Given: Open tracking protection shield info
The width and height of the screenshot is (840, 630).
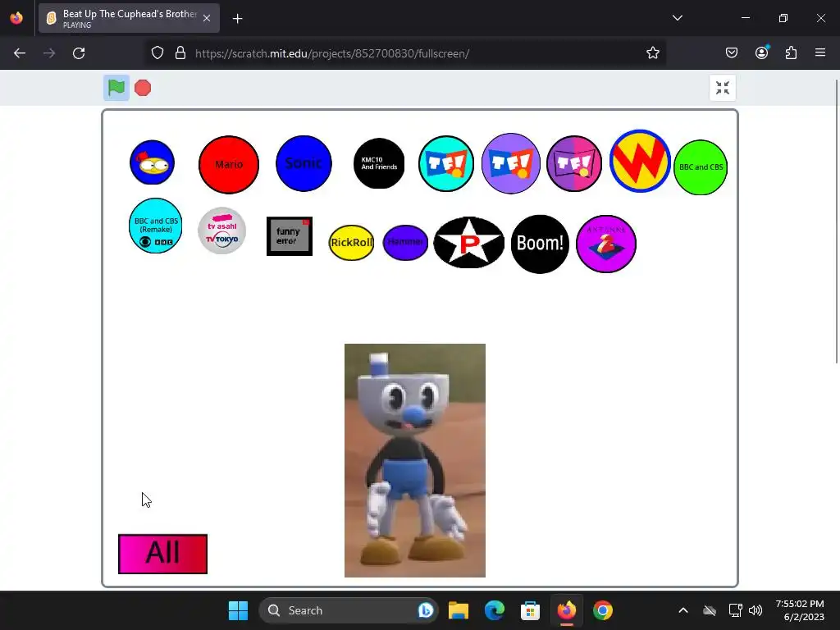Looking at the screenshot, I should [157, 53].
